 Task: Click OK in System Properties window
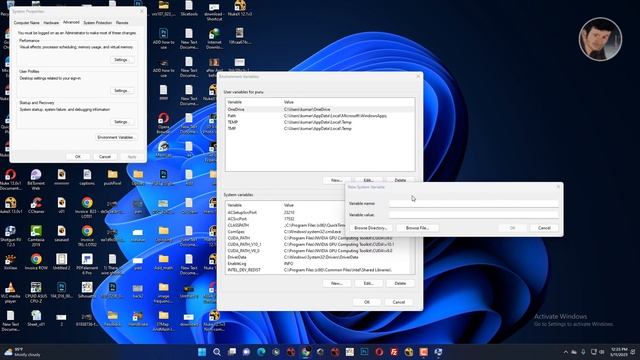click(78, 157)
